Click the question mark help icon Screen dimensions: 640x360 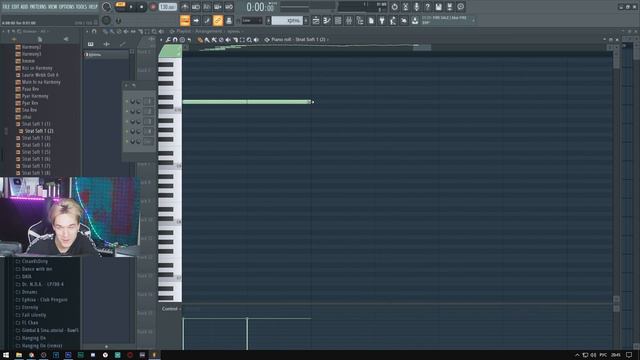427,7
